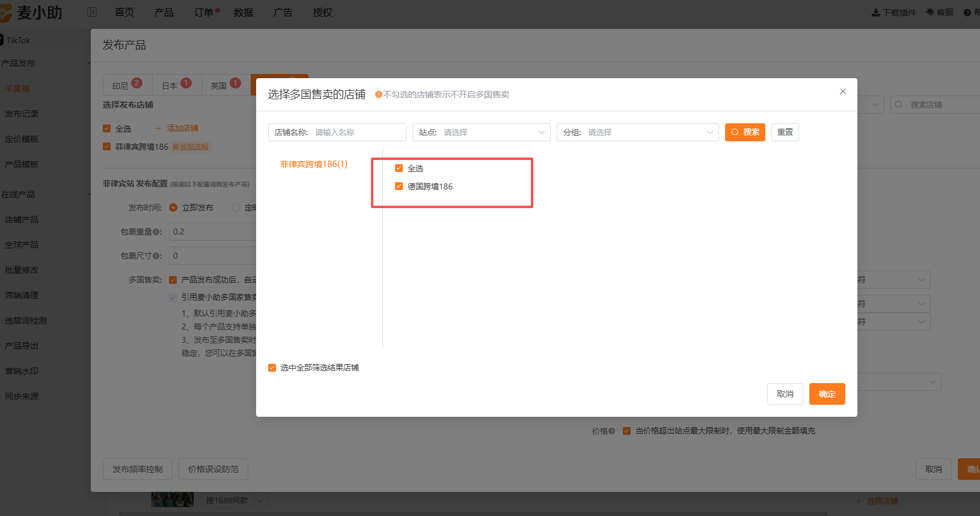This screenshot has width=980, height=516.
Task: Open the 授权 menu
Action: [x=323, y=12]
